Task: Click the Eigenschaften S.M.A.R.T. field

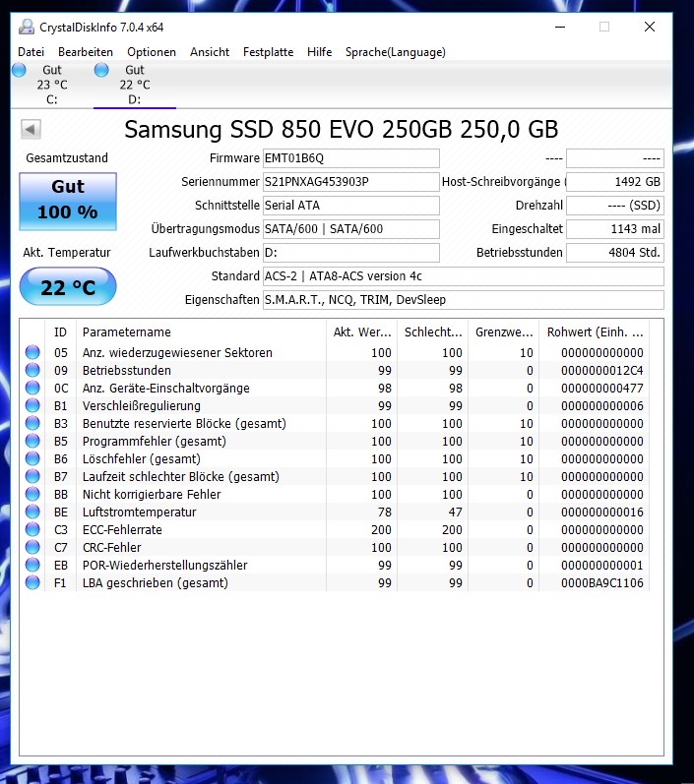Action: [x=464, y=299]
